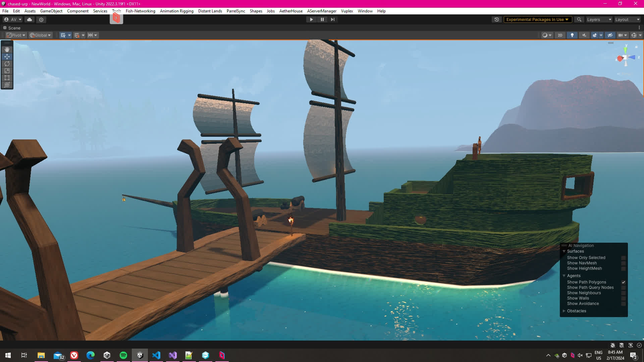This screenshot has height=362, width=644.
Task: Open Undo History clock icon
Action: pyautogui.click(x=497, y=19)
